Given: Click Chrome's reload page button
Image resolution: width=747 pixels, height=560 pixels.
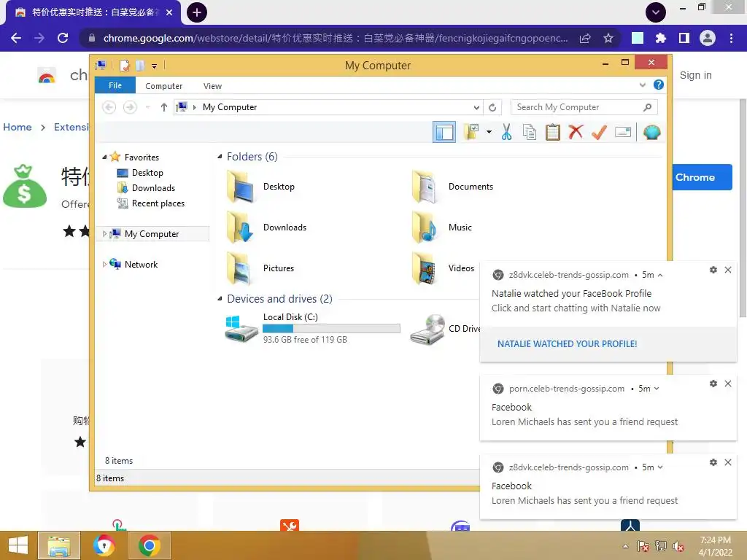Looking at the screenshot, I should (x=63, y=38).
